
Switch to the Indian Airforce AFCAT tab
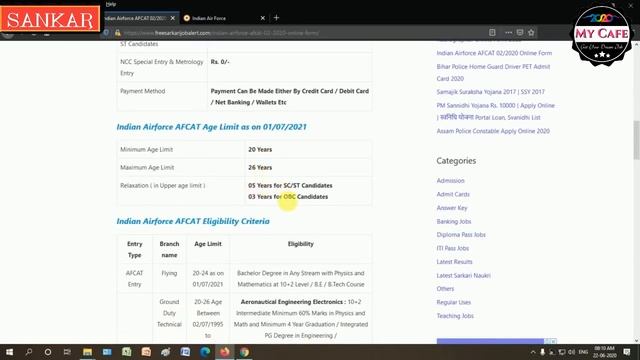coord(137,18)
